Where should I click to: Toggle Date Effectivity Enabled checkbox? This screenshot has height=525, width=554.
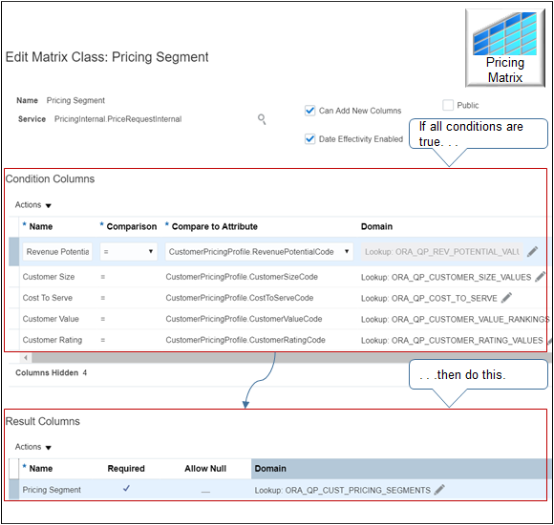[310, 139]
